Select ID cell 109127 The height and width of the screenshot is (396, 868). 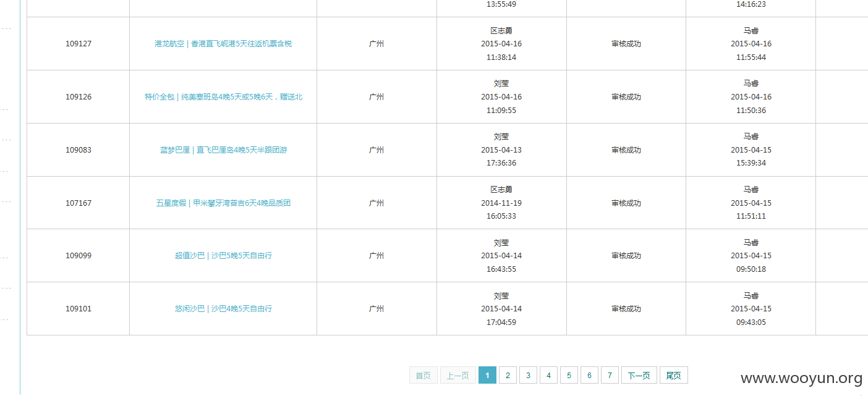79,44
